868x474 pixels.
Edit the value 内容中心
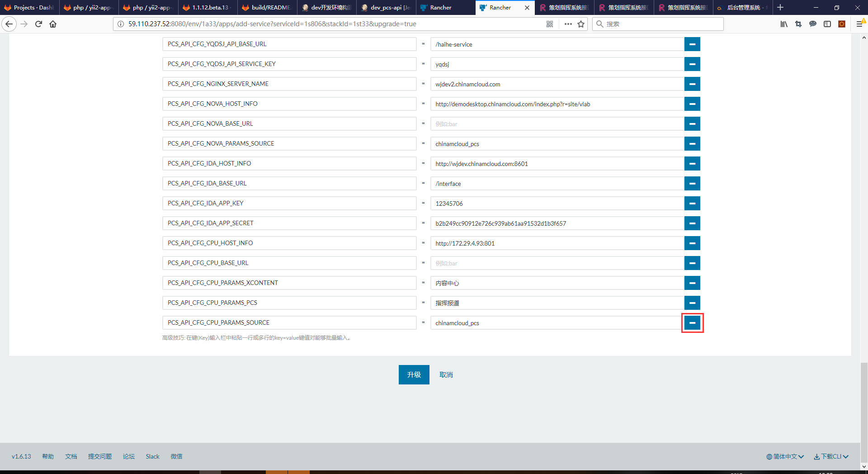point(557,283)
